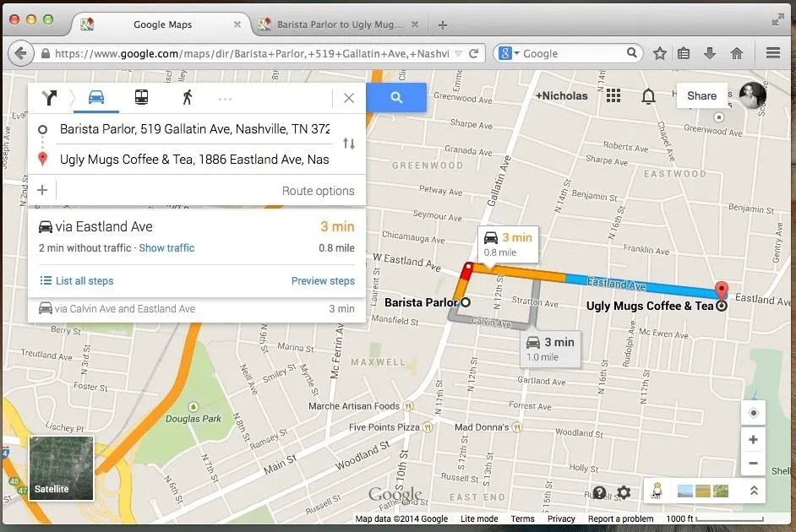Viewport: 796px width, 532px height.
Task: Zoom in on the map
Action: pos(754,439)
